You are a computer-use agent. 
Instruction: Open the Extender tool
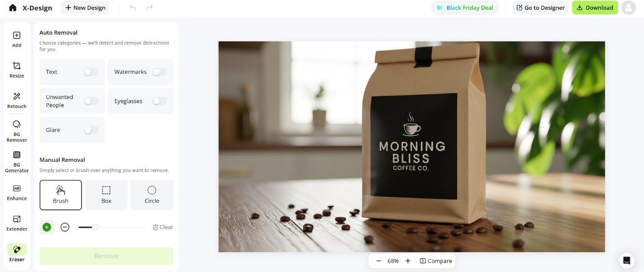(x=17, y=223)
